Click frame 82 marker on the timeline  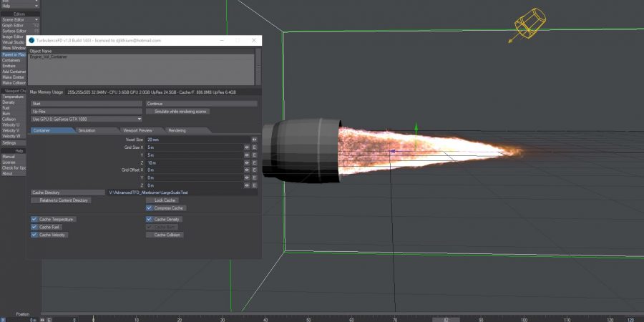[446, 320]
